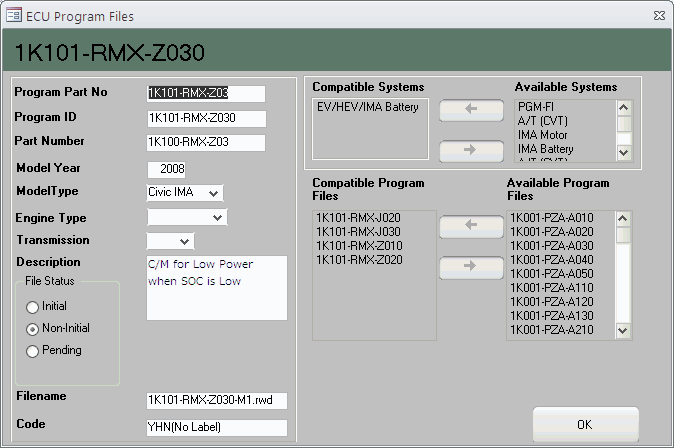Expand the Engine Type dropdown
The height and width of the screenshot is (448, 674).
(x=218, y=217)
